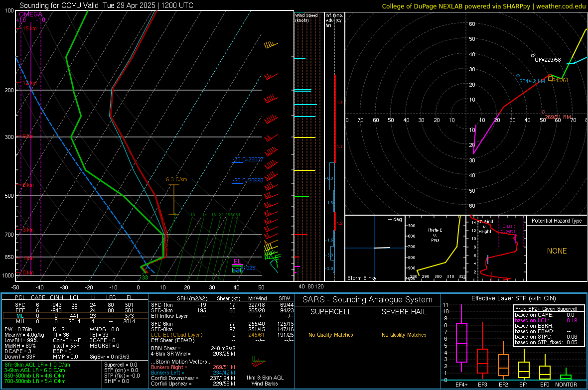
Task: Click the '850' pressure label on the skew-T axis
Action: click(x=9, y=257)
